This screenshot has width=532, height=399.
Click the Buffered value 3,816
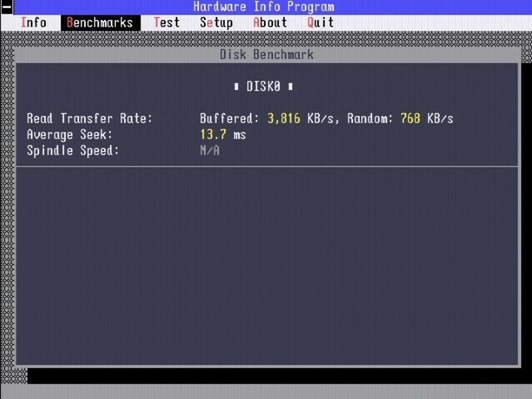pyautogui.click(x=284, y=118)
